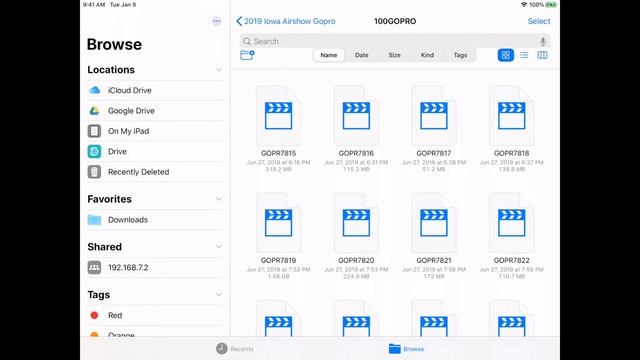640x360 pixels.
Task: Open video file GOPR7821
Action: point(433,223)
